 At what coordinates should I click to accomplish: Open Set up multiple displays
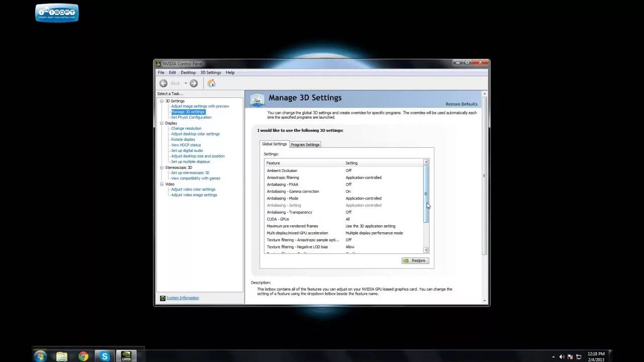[191, 161]
